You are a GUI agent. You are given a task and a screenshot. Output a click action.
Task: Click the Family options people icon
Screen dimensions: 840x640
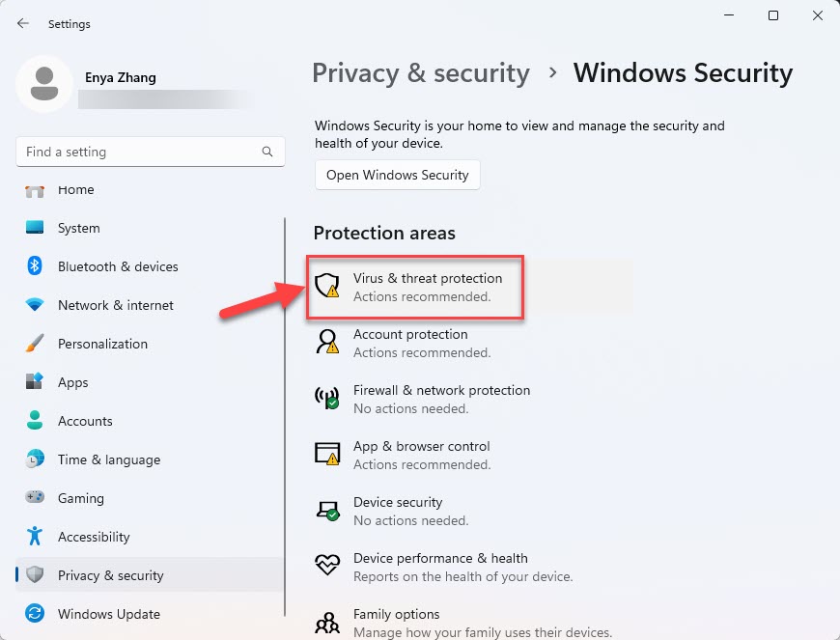coord(326,623)
